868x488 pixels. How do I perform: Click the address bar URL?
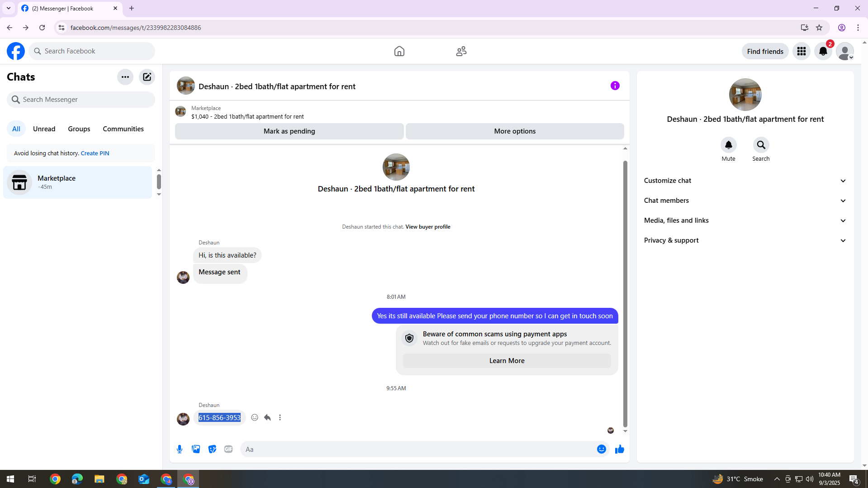pyautogui.click(x=136, y=28)
